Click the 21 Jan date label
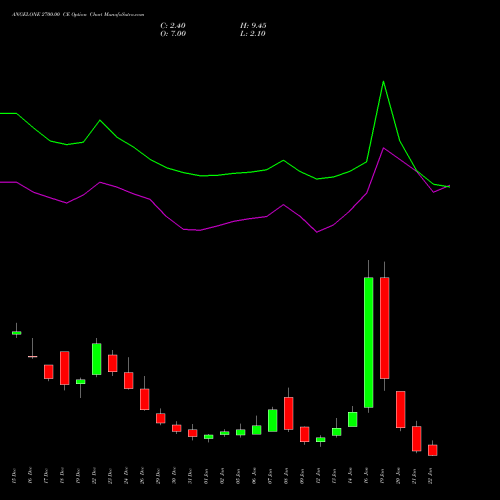This screenshot has width=500, height=500. (414, 476)
